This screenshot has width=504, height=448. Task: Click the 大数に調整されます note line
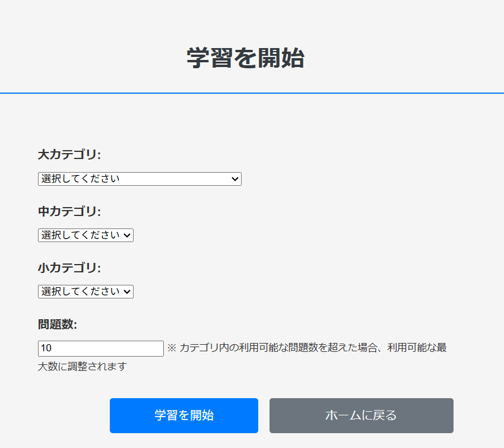point(83,366)
